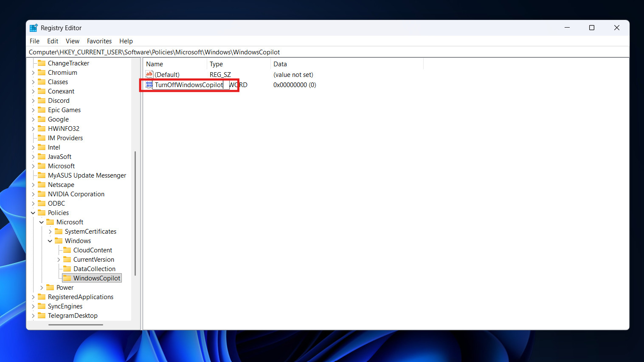Screen dimensions: 644x362
Task: Click the CloudContent folder icon
Action: pyautogui.click(x=68, y=250)
